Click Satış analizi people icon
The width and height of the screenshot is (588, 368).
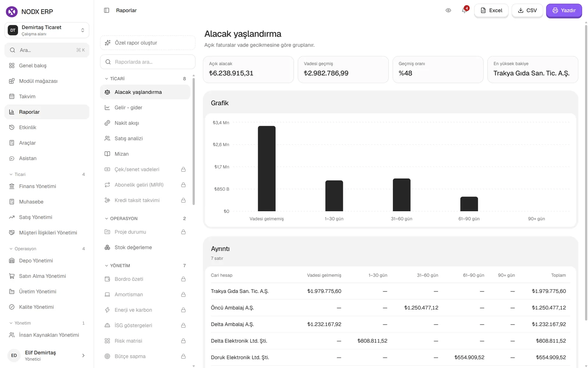[x=107, y=138]
